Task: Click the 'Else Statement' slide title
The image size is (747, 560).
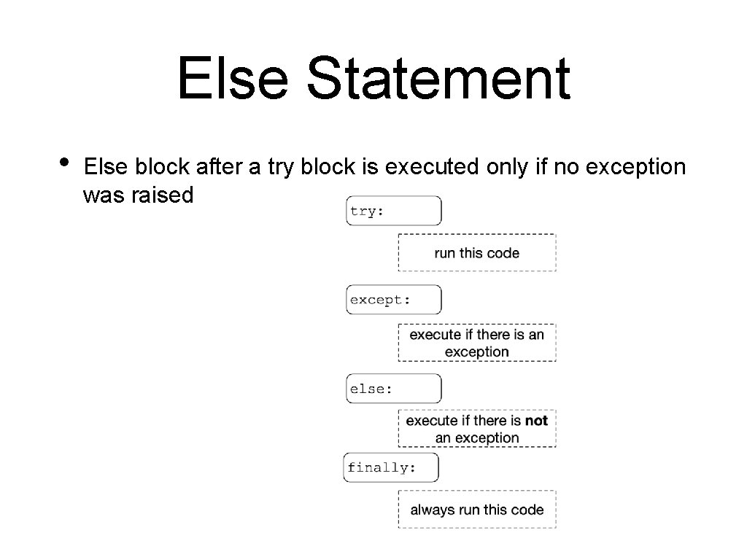Action: click(x=374, y=77)
